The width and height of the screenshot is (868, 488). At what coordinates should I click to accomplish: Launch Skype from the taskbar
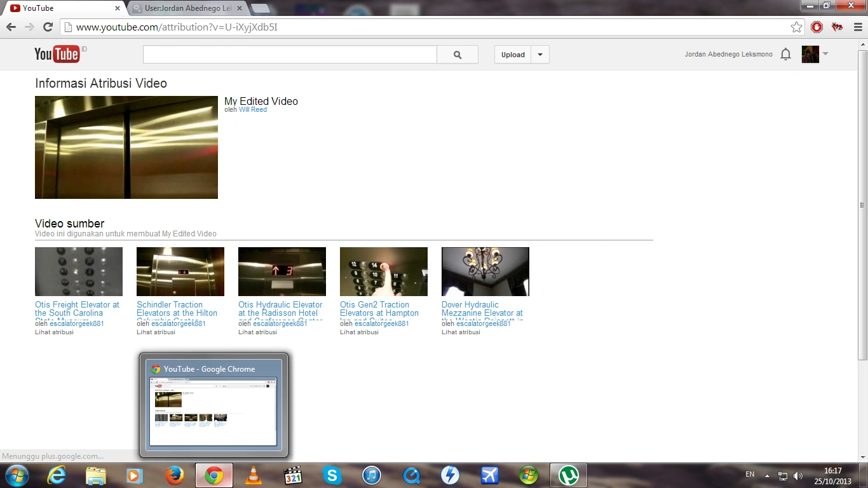pos(332,475)
